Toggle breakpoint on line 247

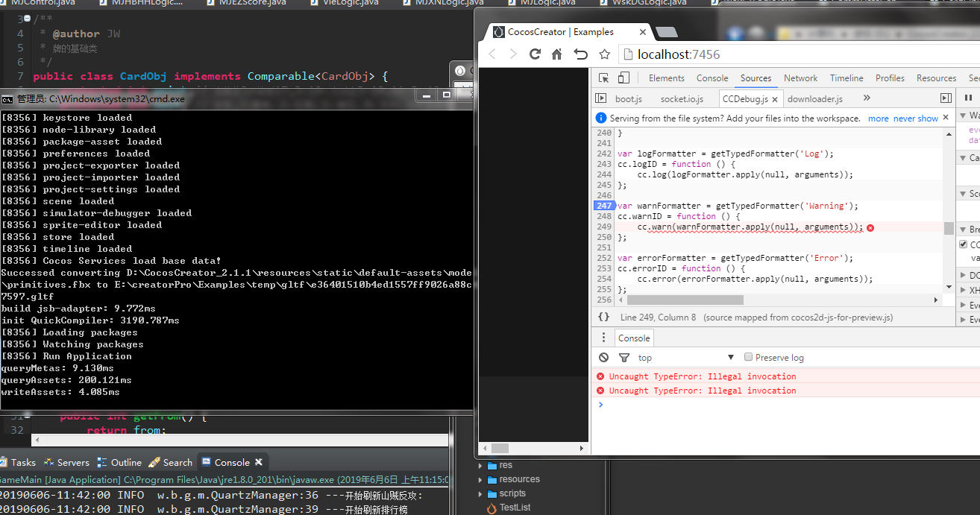603,206
